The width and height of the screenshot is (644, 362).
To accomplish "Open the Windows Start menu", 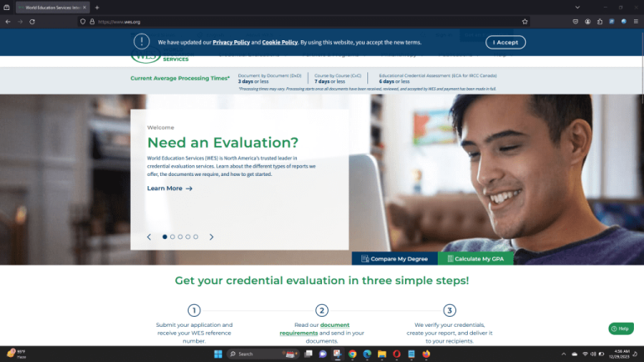I will pos(218,354).
